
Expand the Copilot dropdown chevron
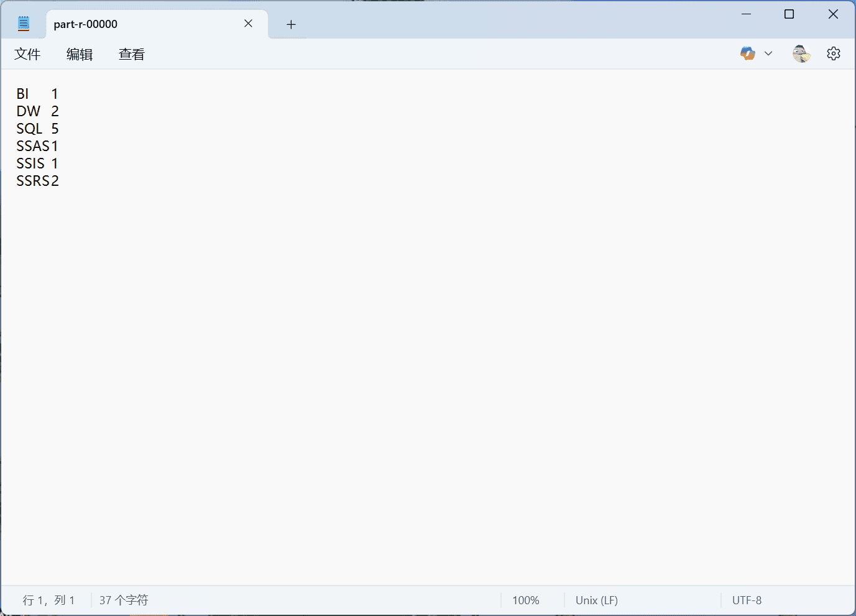pyautogui.click(x=768, y=53)
